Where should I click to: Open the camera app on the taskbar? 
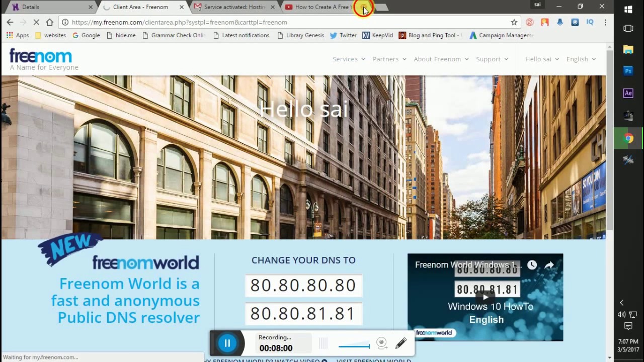coord(628,116)
